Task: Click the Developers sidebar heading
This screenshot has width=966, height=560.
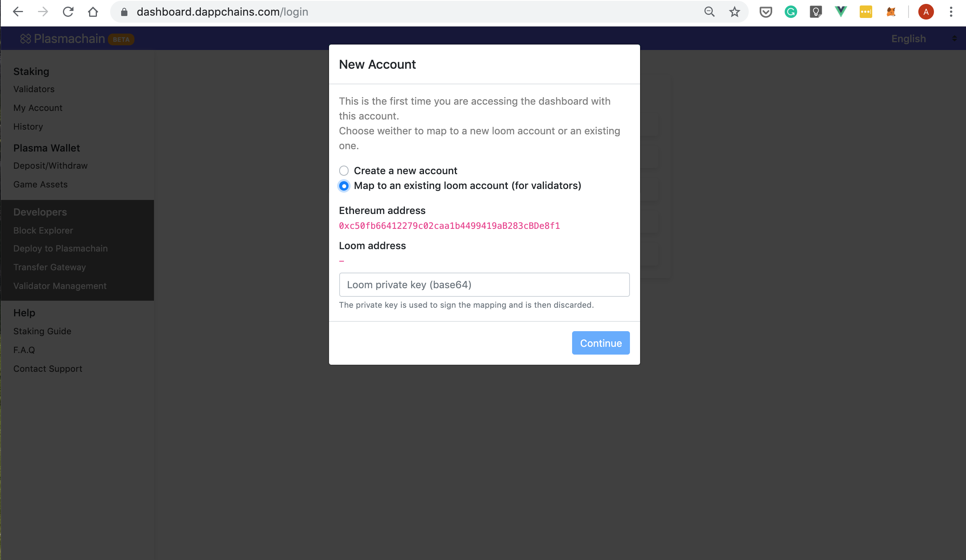Action: tap(40, 212)
